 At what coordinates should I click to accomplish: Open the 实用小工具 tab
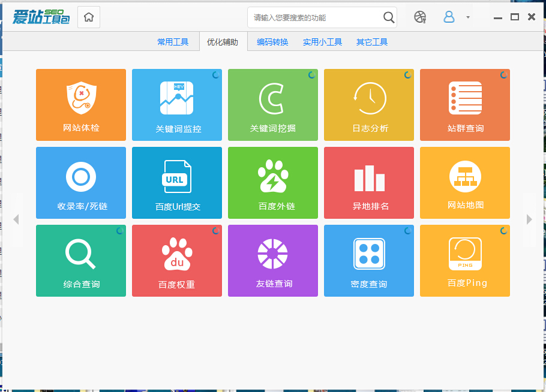click(x=322, y=41)
